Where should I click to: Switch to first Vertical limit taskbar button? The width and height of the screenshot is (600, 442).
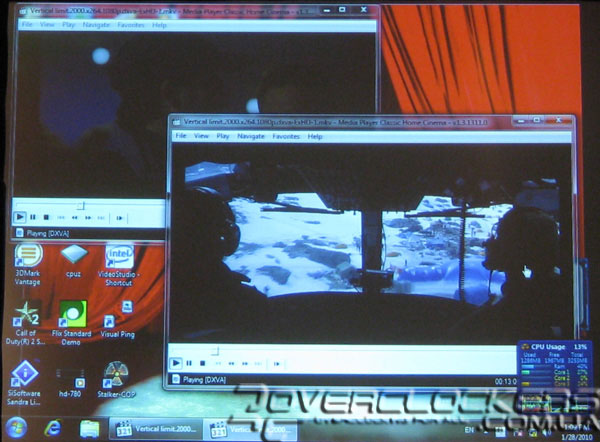tap(156, 429)
